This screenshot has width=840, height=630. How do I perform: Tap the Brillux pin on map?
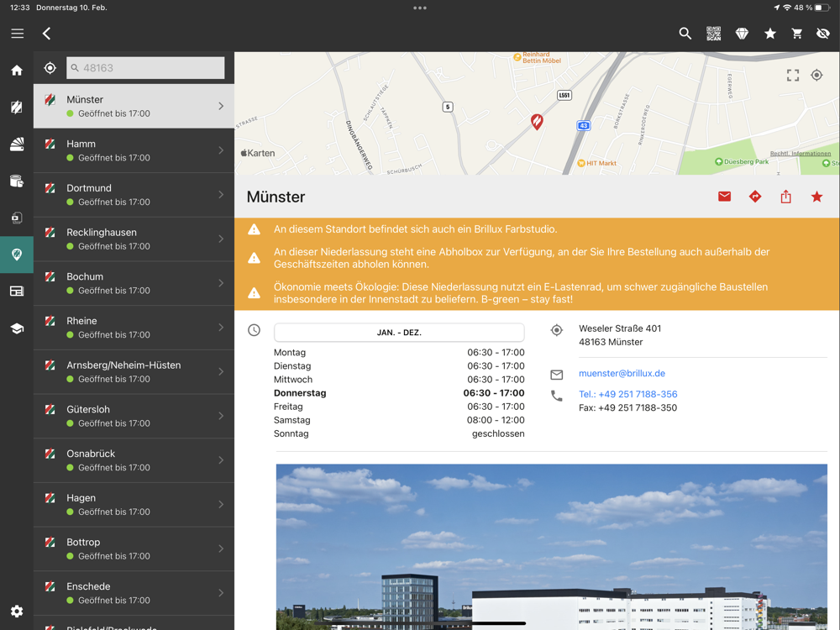[537, 122]
